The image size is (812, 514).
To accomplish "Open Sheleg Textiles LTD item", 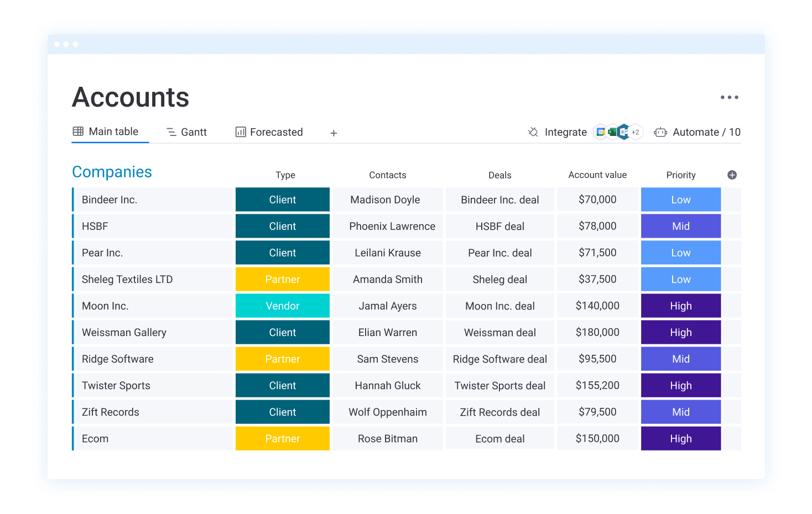I will tap(127, 280).
